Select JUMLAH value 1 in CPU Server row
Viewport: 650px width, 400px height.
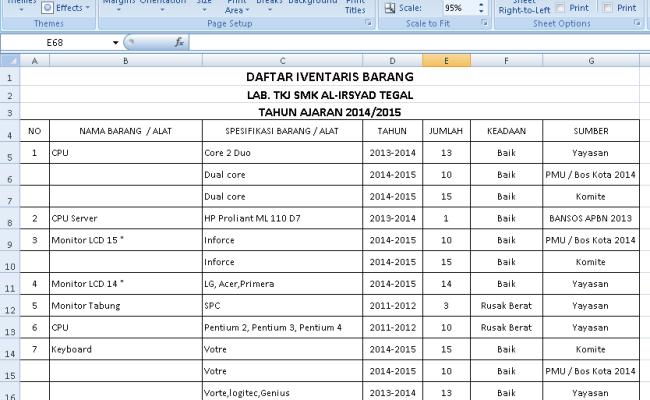click(x=446, y=218)
